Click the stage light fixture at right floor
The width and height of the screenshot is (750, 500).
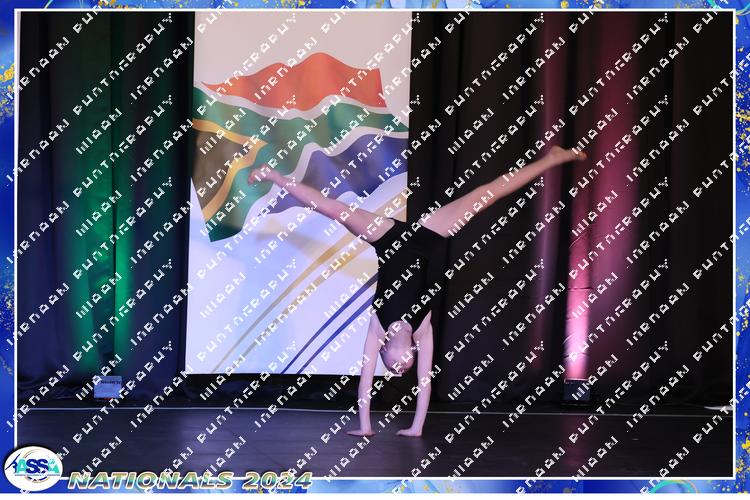[x=577, y=390]
